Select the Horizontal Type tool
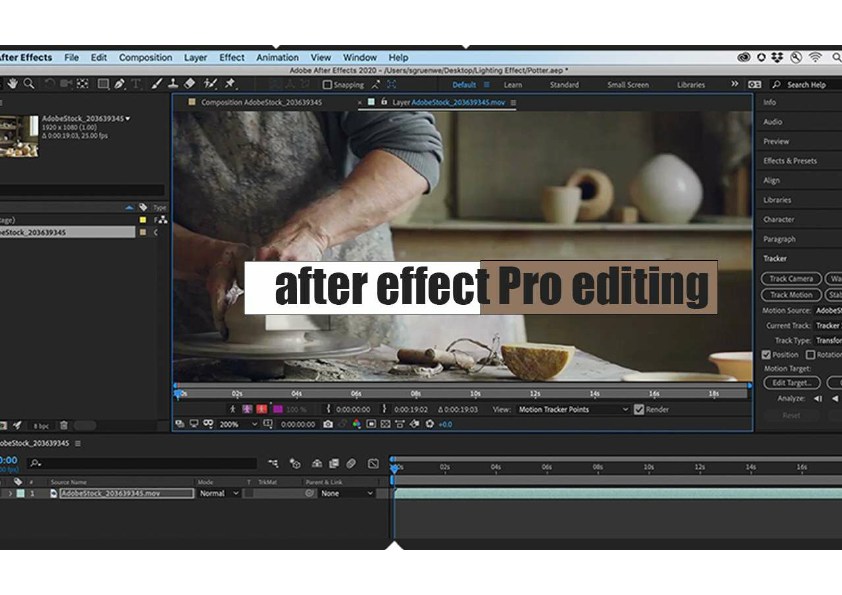The width and height of the screenshot is (842, 595). (x=136, y=84)
